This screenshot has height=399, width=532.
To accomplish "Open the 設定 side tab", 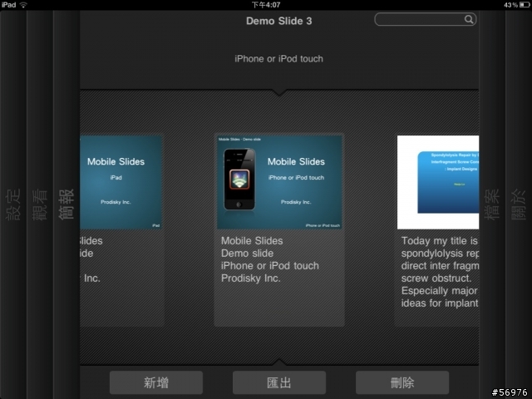I will coord(13,204).
